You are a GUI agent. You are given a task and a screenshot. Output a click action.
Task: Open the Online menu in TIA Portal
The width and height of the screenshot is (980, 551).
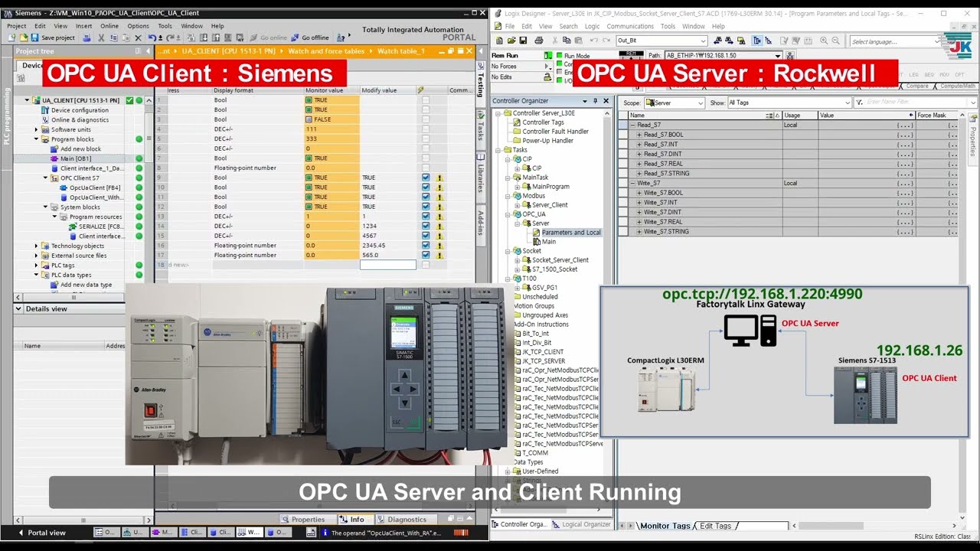point(109,26)
